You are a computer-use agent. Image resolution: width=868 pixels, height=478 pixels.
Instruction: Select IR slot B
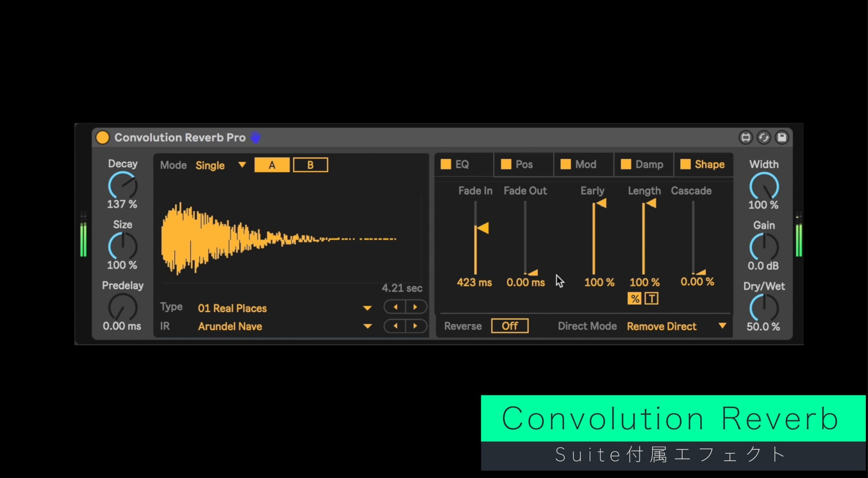click(x=310, y=165)
